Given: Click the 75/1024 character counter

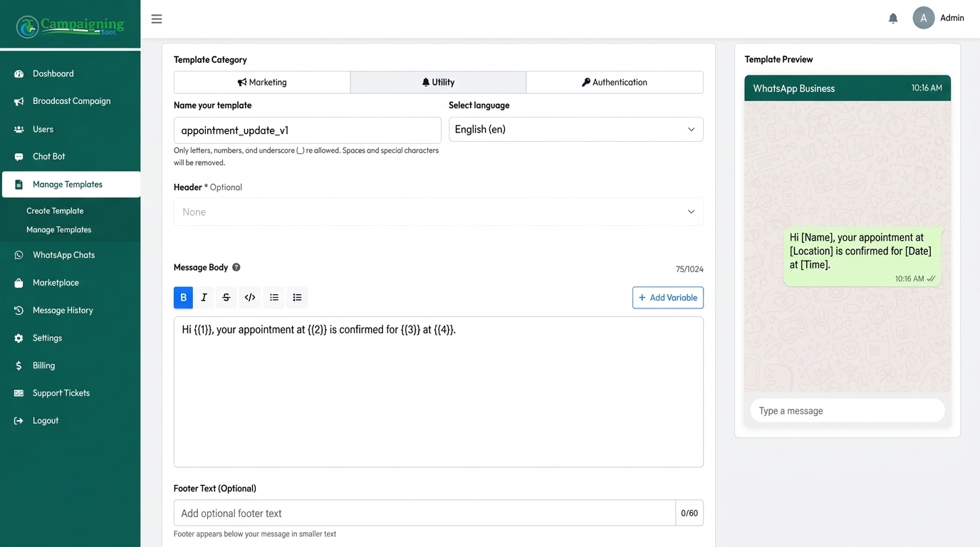Looking at the screenshot, I should pyautogui.click(x=689, y=269).
